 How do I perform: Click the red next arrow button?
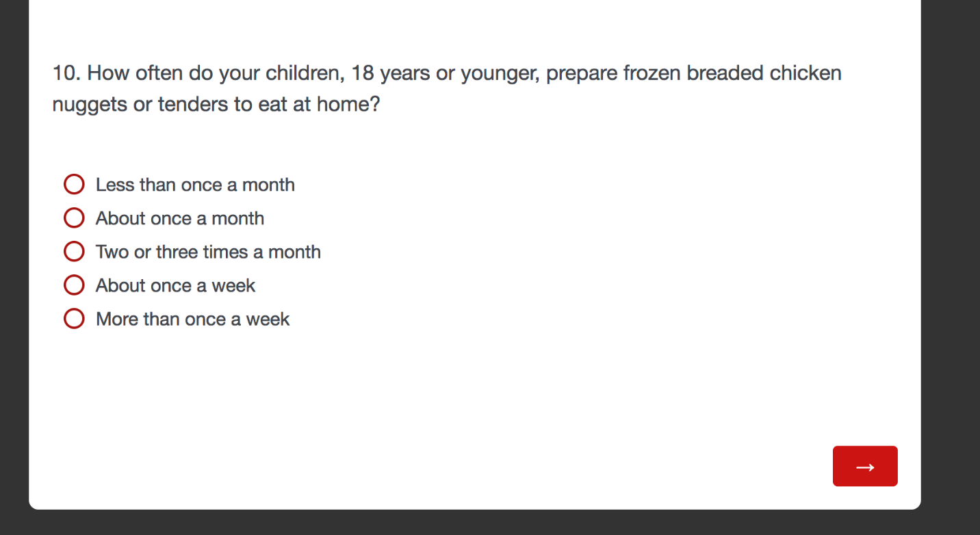pos(864,466)
